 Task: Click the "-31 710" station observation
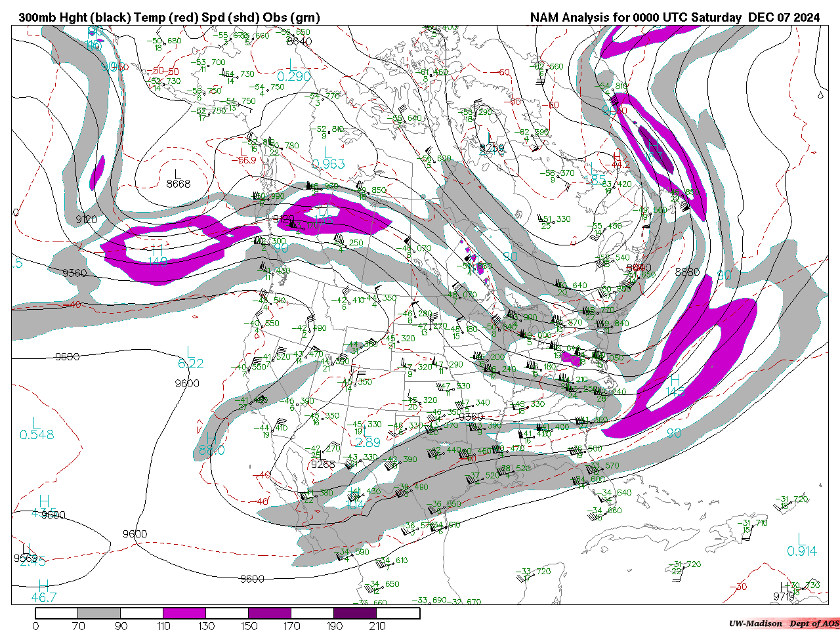751,523
